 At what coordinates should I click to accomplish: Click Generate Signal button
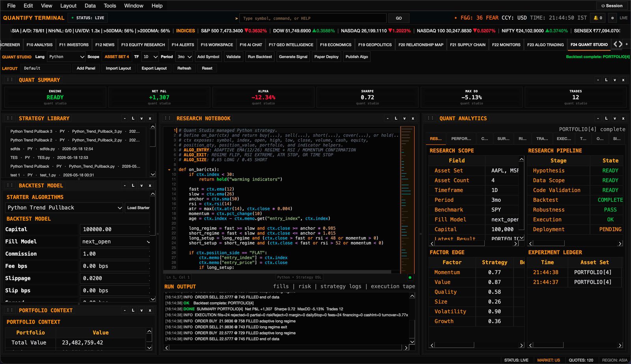(x=293, y=57)
